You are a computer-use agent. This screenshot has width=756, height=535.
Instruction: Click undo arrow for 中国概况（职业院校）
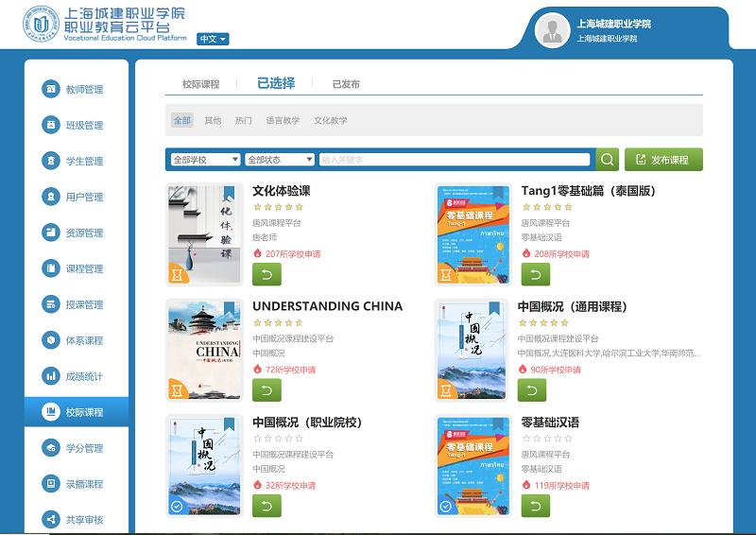(266, 506)
